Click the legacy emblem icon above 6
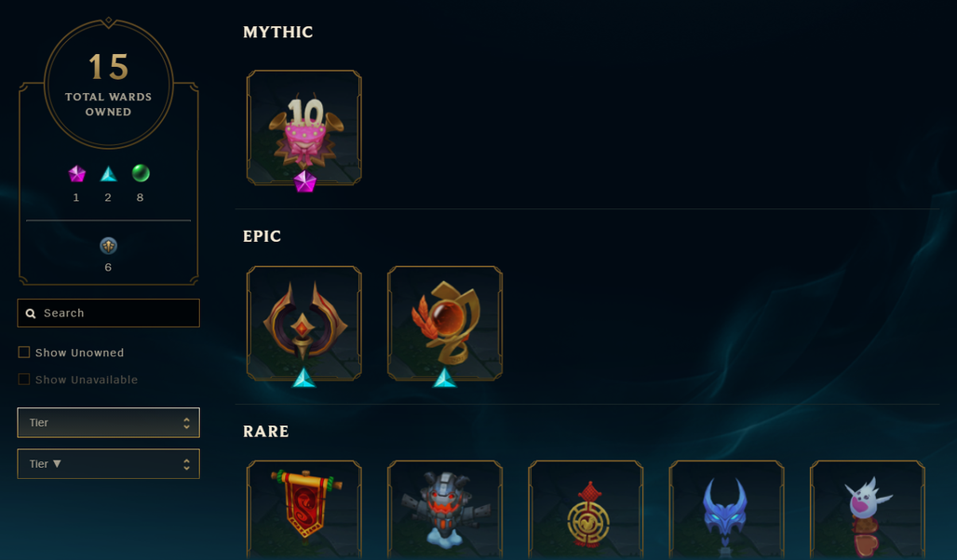 pyautogui.click(x=109, y=246)
